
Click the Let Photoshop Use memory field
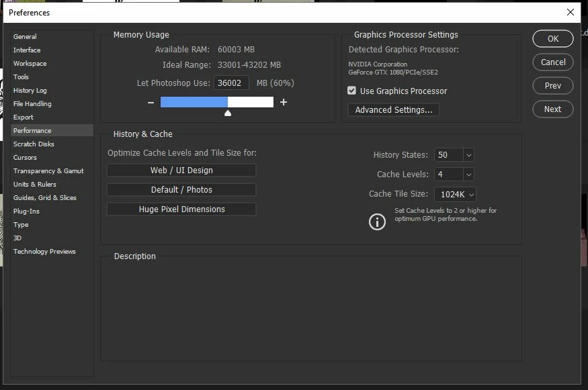tap(231, 83)
